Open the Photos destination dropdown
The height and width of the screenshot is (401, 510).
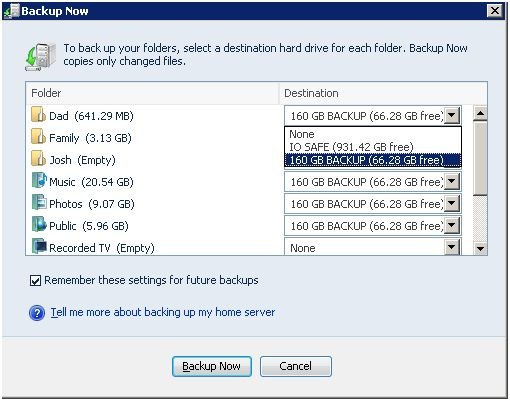point(452,204)
